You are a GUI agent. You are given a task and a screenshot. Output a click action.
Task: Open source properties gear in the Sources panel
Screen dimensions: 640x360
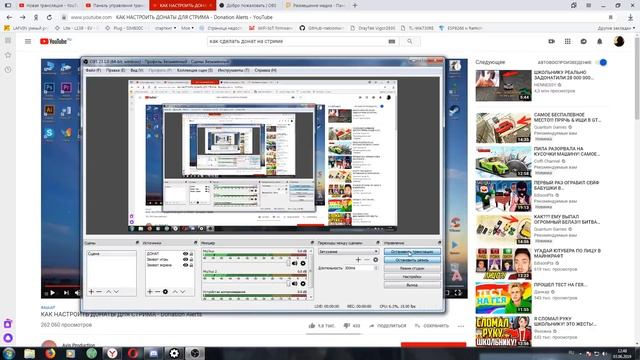[165, 291]
